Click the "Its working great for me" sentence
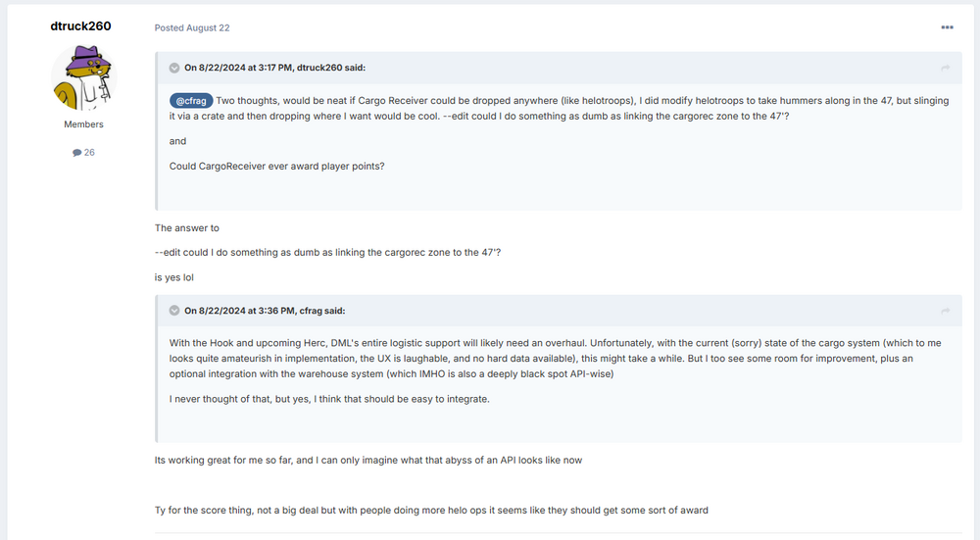980x540 pixels. 368,460
